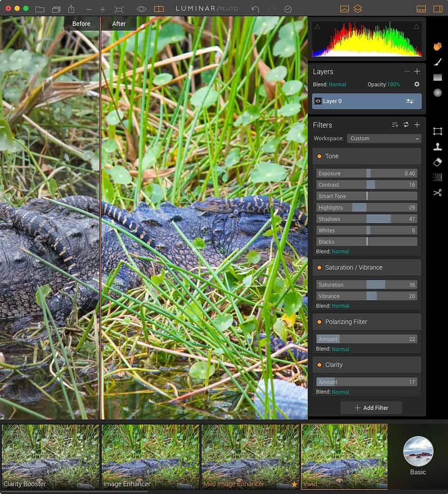The image size is (448, 494).
Task: Disable the Polarizing Filter orange dot
Action: coord(319,322)
